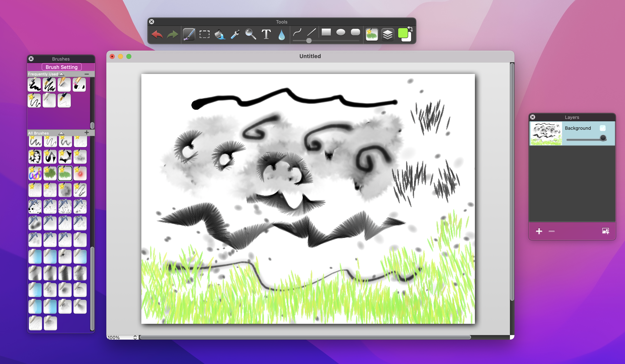Add a new layer with plus button

pos(539,231)
